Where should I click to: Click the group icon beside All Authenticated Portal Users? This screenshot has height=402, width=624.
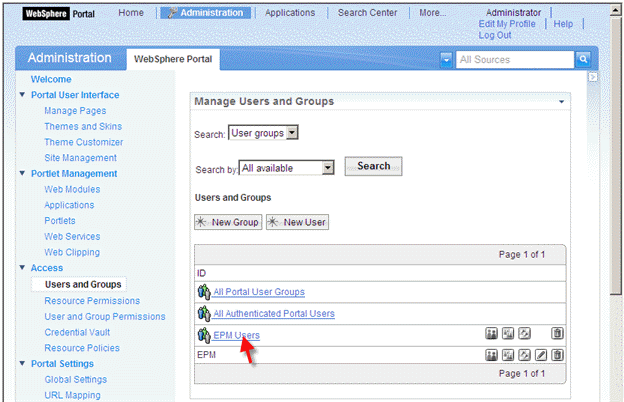(204, 314)
